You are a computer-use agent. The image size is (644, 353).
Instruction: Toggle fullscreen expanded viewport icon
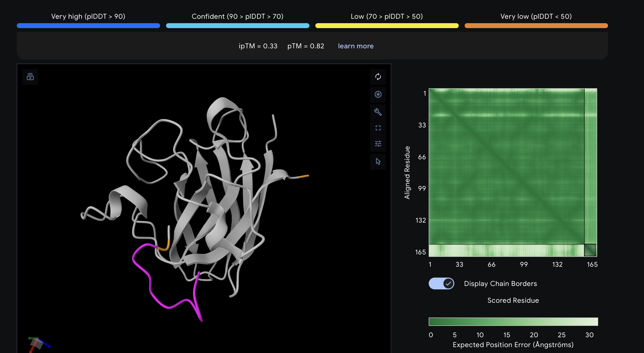click(378, 128)
